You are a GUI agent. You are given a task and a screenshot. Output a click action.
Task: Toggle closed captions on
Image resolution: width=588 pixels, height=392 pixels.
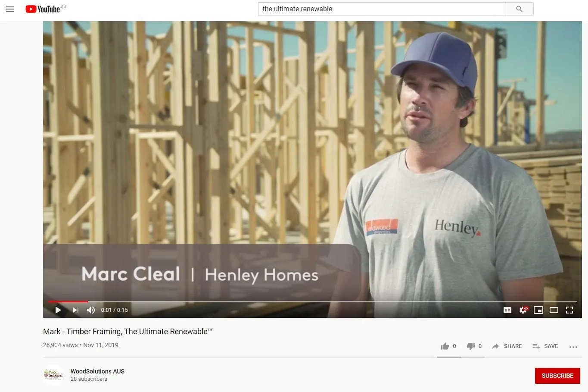(507, 310)
